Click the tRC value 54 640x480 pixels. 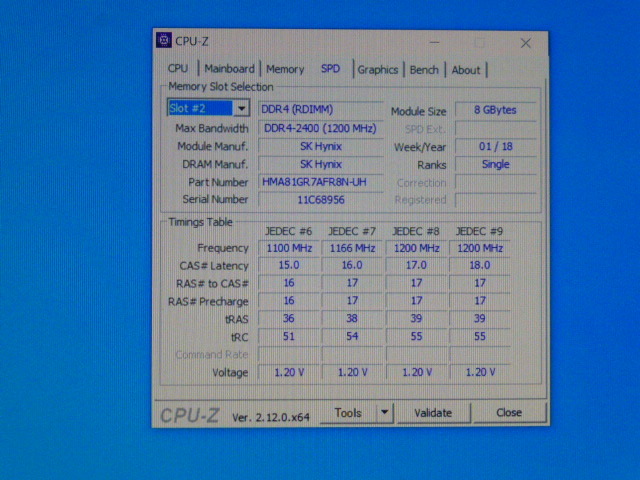coord(352,336)
